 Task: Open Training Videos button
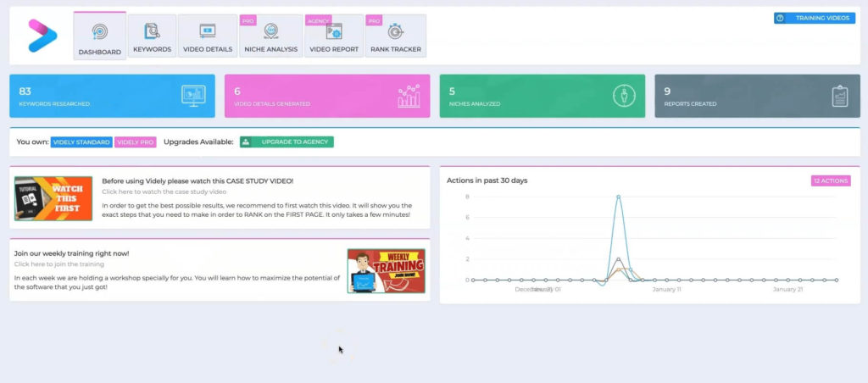(x=815, y=19)
